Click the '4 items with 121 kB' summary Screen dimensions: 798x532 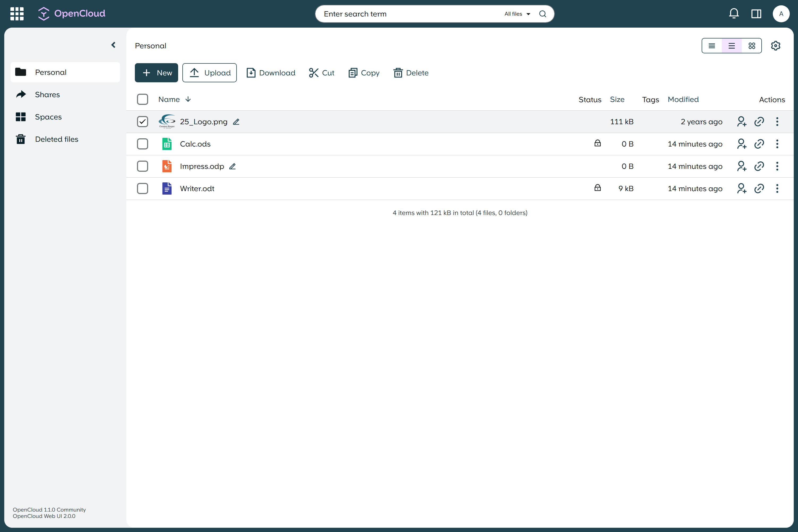click(x=460, y=213)
